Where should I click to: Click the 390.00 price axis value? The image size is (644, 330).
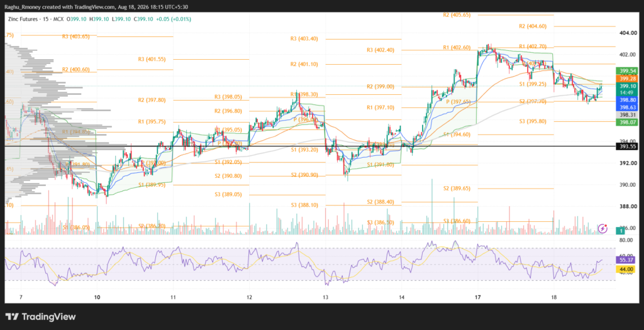[x=628, y=185]
